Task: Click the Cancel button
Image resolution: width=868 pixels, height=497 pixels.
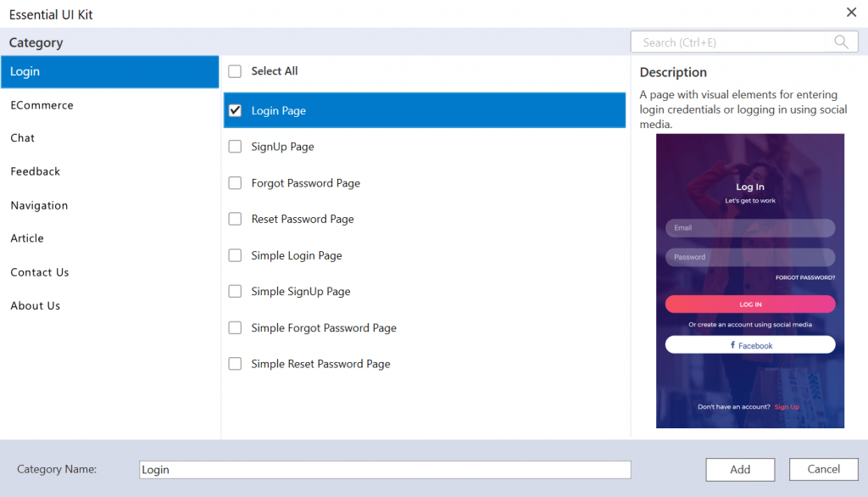Action: (x=823, y=469)
